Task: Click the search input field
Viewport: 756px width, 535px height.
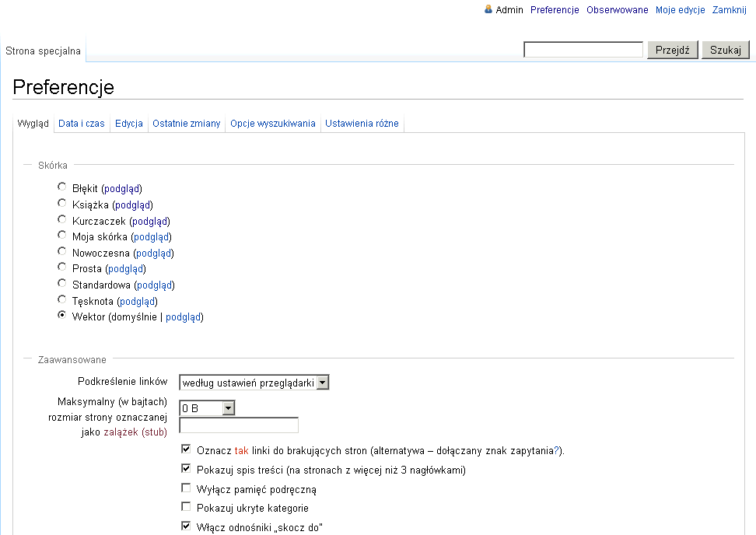Action: pos(583,50)
